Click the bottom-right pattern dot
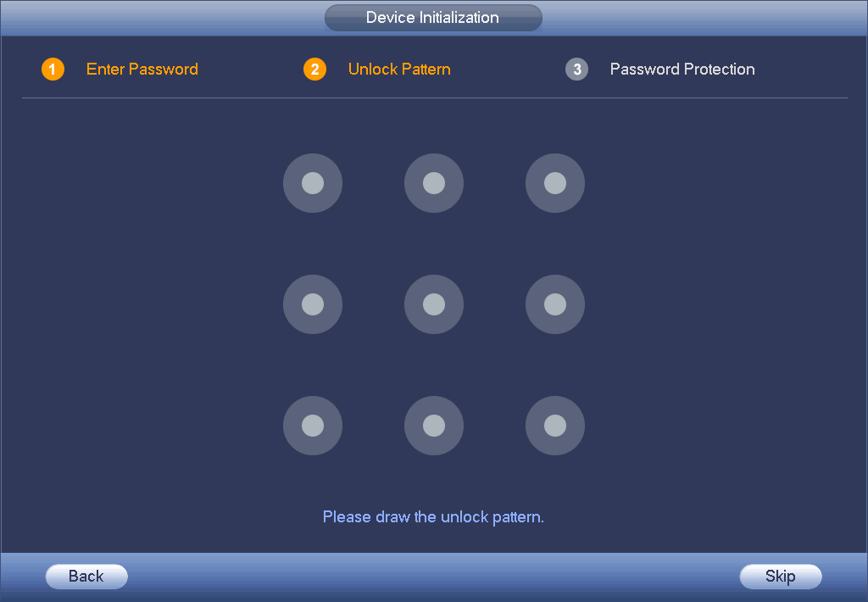The image size is (868, 602). [x=555, y=426]
